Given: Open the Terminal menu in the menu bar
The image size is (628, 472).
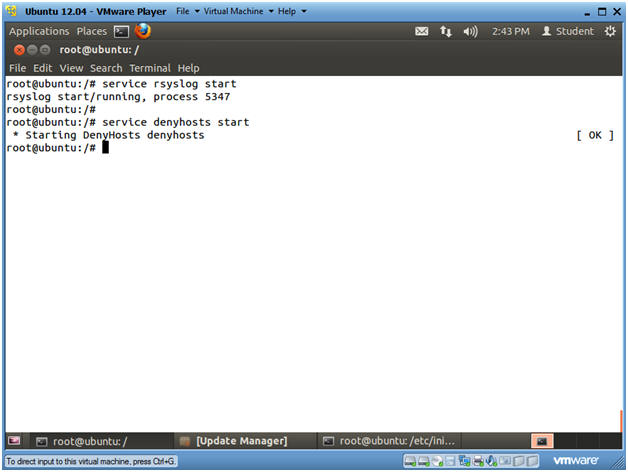Looking at the screenshot, I should click(x=150, y=68).
